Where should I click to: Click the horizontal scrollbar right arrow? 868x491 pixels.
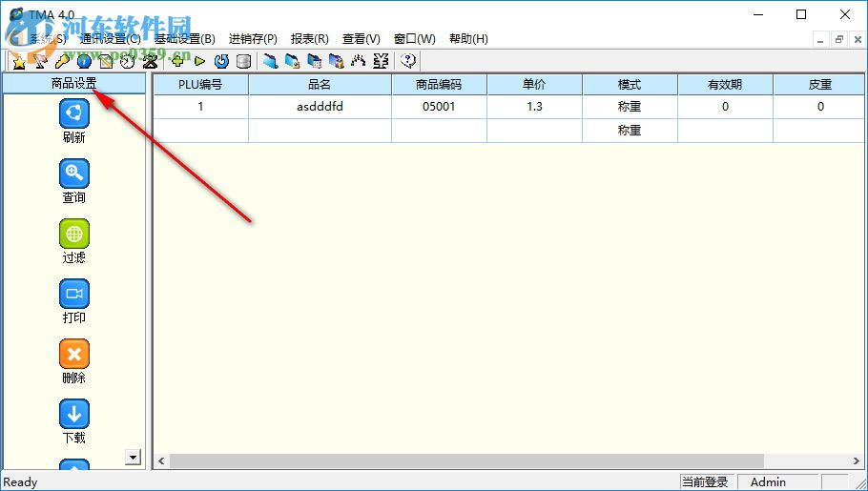click(857, 461)
